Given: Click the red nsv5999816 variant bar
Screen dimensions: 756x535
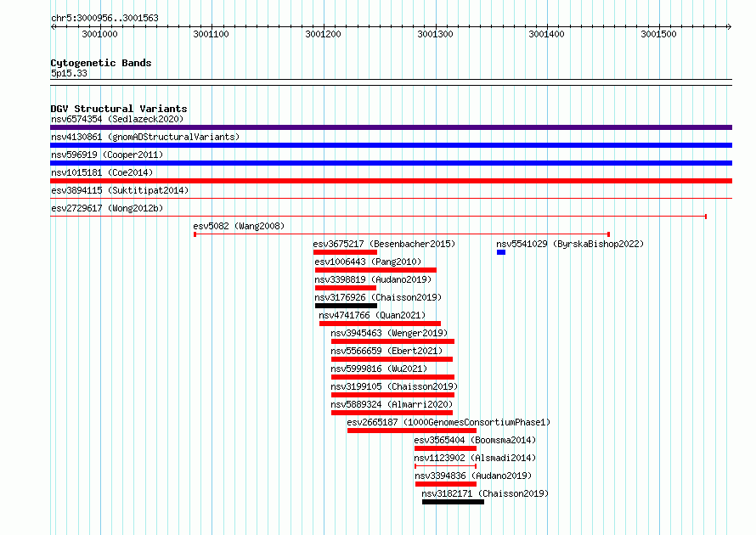Looking at the screenshot, I should coord(392,377).
